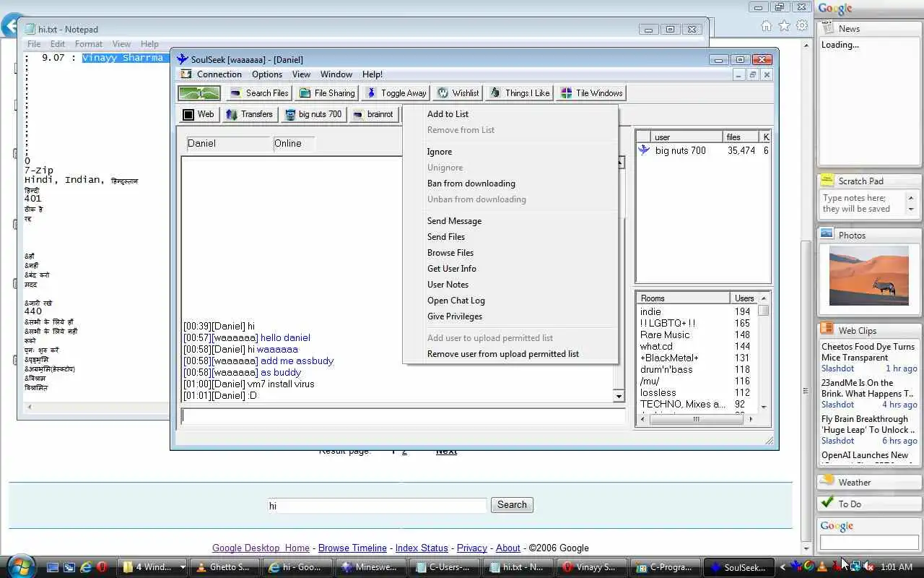
Task: Click Tile Windows toolbar button
Action: (x=591, y=93)
